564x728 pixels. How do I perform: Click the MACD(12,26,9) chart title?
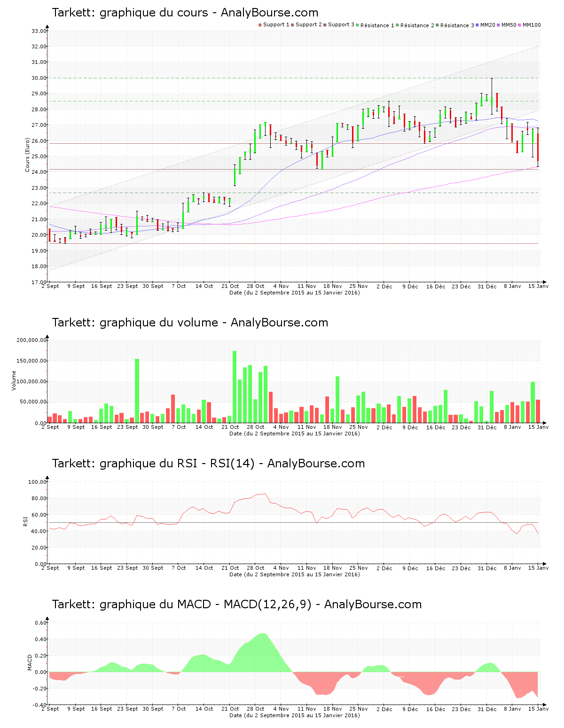(x=237, y=604)
